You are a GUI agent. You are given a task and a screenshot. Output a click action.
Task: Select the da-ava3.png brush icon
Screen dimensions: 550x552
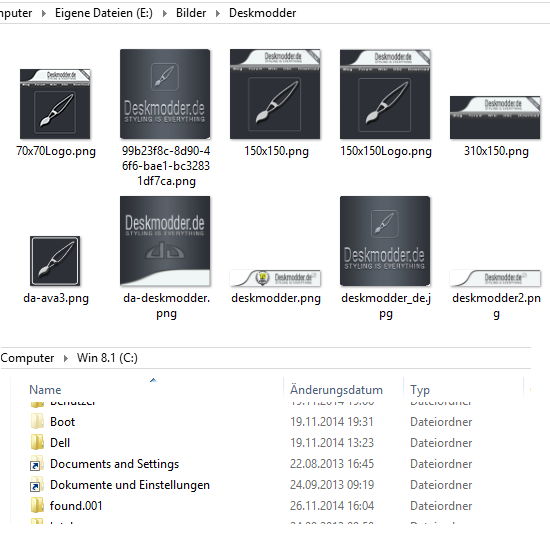(55, 261)
